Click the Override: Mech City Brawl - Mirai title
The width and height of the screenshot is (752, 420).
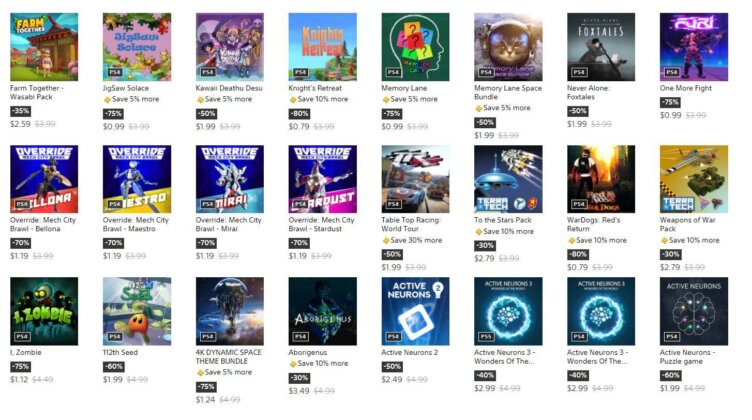(228, 224)
